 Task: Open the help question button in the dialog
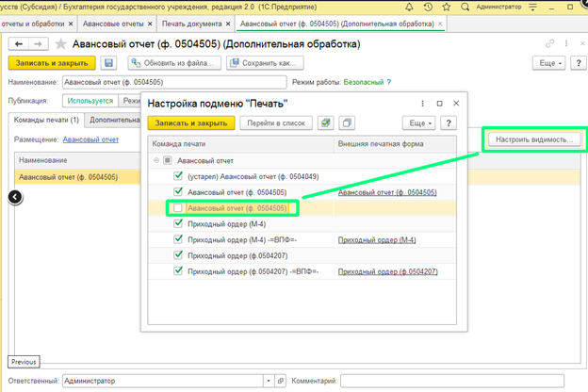pyautogui.click(x=449, y=122)
